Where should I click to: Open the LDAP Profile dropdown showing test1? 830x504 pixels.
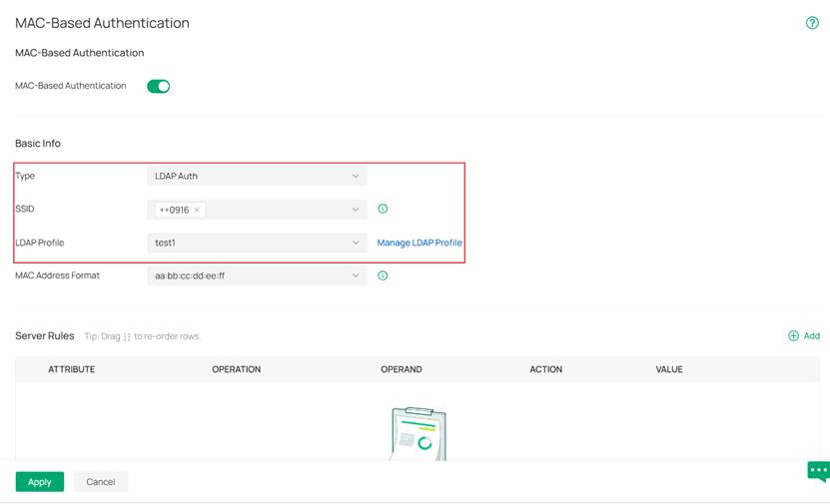coord(257,243)
